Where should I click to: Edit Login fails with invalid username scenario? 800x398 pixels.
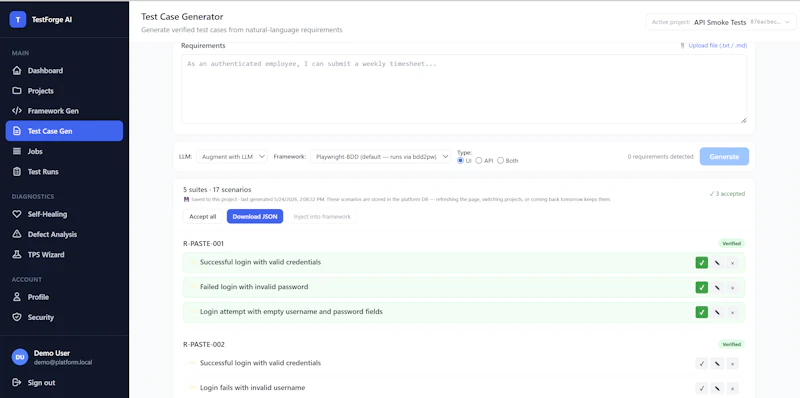click(717, 388)
